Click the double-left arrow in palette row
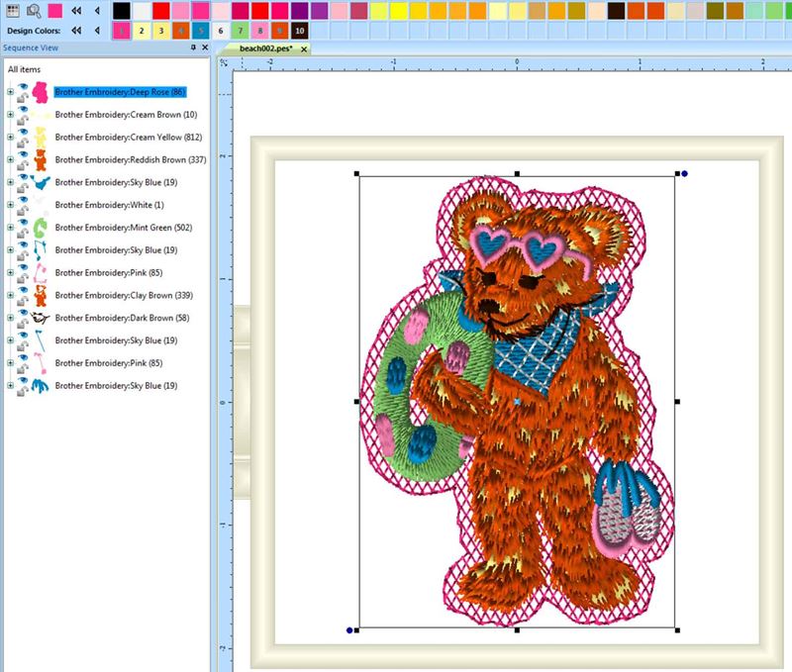This screenshot has width=792, height=672. click(76, 10)
